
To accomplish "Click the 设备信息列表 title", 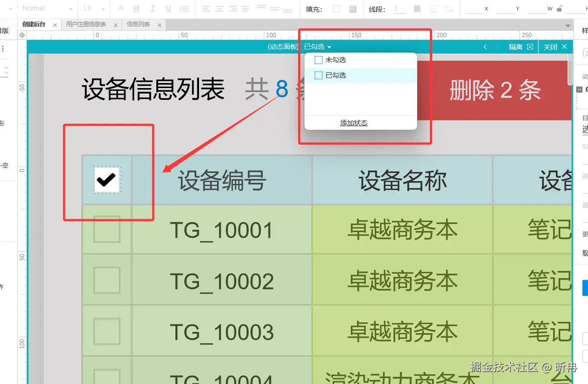I will tap(153, 89).
